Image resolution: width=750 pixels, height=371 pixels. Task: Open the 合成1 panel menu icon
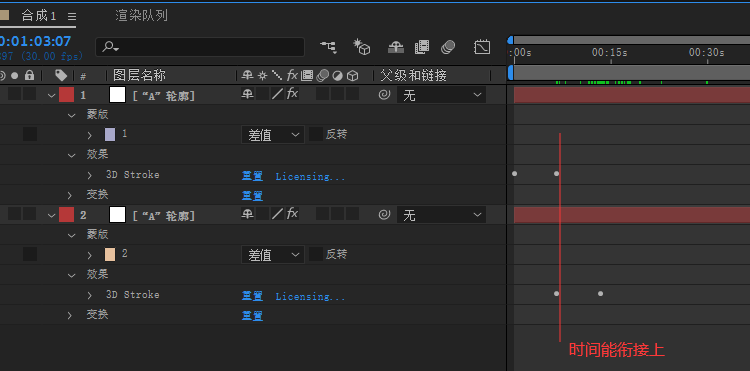click(x=72, y=17)
